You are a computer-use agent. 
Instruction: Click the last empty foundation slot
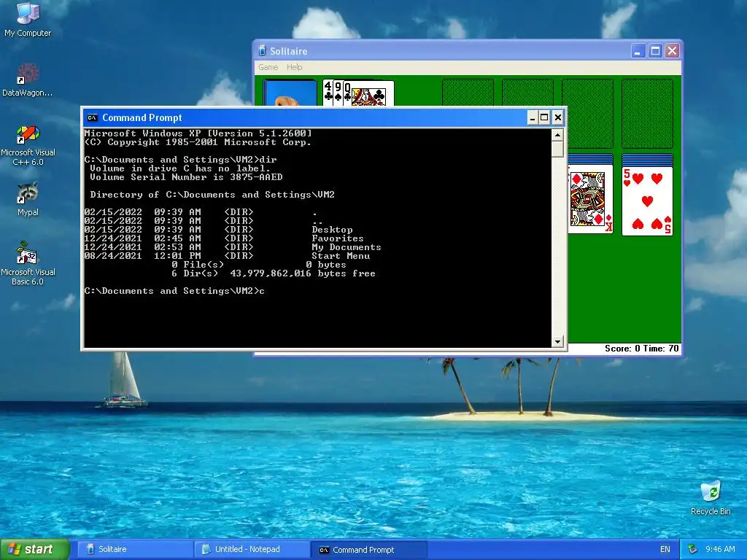(x=647, y=114)
